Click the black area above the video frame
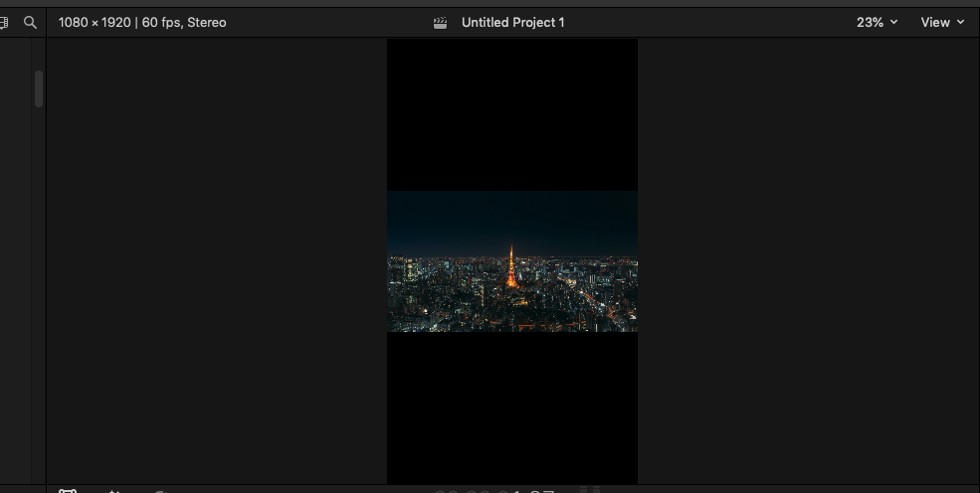 point(512,114)
